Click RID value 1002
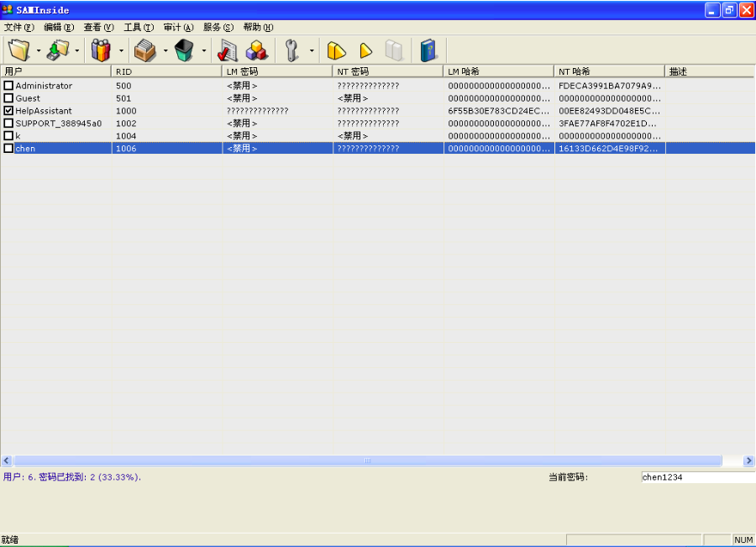This screenshot has height=547, width=756. coord(126,123)
